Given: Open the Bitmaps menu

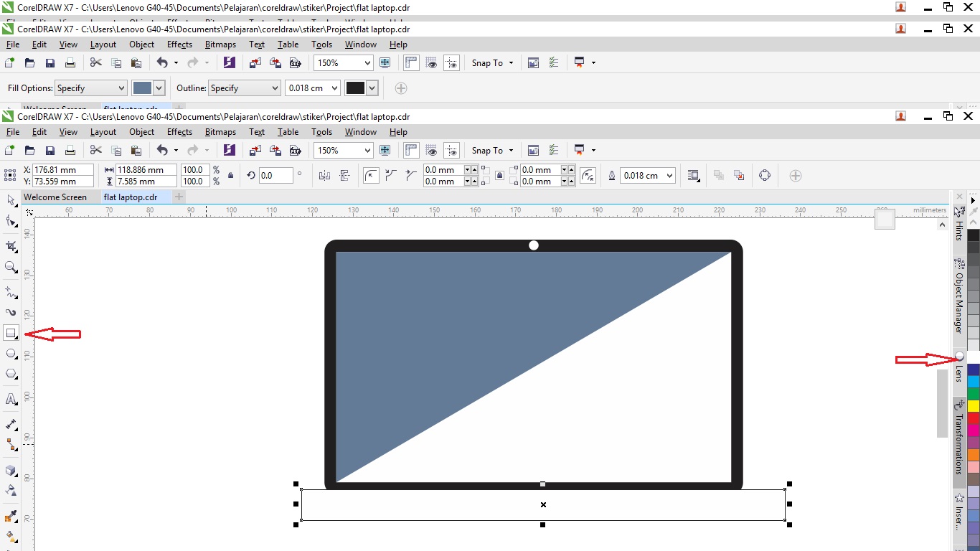Looking at the screenshot, I should tap(220, 131).
